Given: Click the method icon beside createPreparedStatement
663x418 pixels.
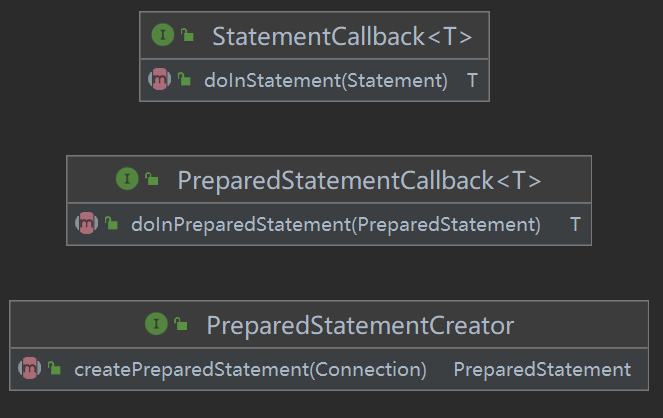Looking at the screenshot, I should [30, 369].
